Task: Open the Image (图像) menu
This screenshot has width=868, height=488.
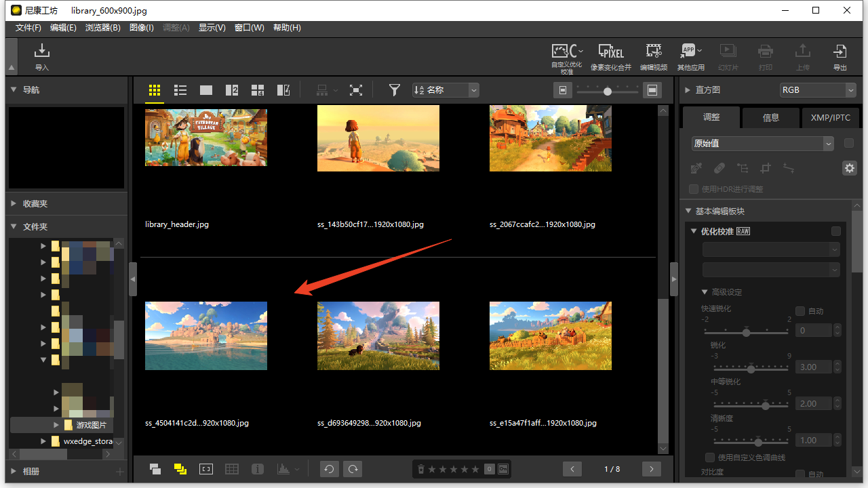Action: 141,28
